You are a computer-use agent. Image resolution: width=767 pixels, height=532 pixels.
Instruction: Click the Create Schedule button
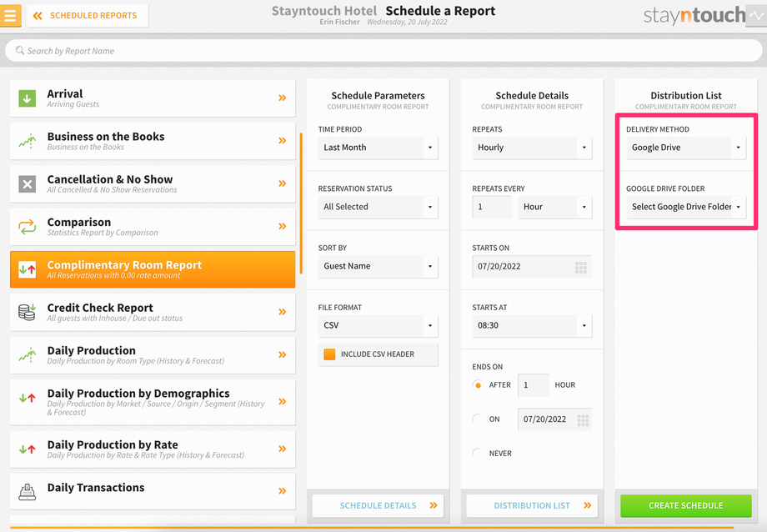point(686,505)
